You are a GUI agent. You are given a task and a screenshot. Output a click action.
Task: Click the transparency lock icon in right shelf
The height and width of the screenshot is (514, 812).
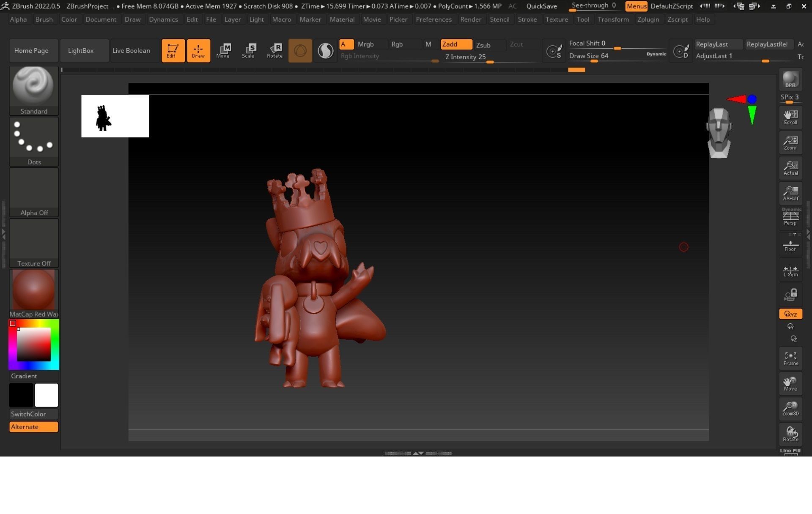pos(790,295)
